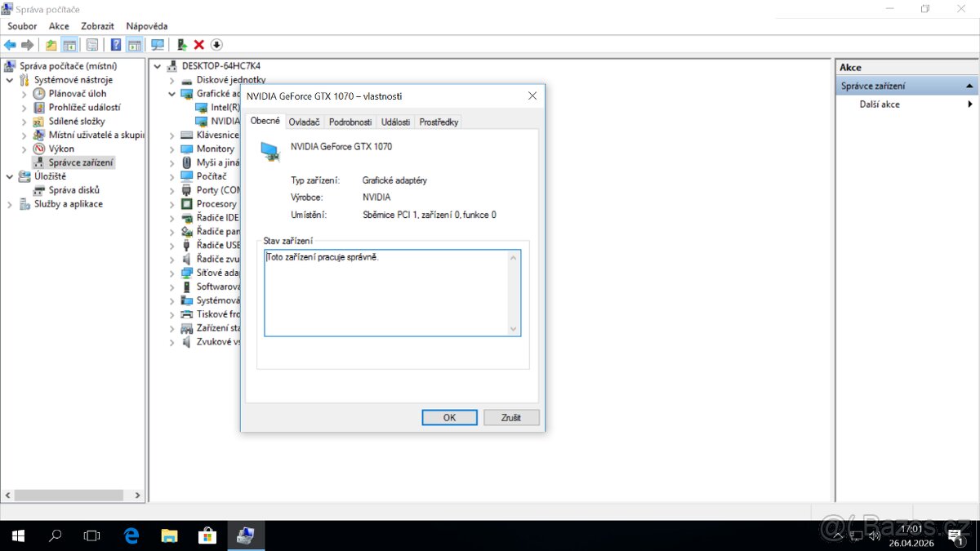
Task: Open File Explorer from the taskbar
Action: [x=169, y=535]
